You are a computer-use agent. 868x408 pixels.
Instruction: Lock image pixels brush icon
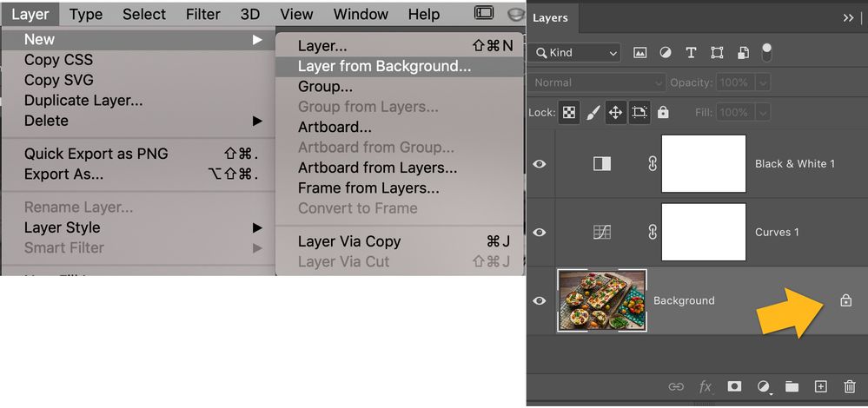pos(593,112)
